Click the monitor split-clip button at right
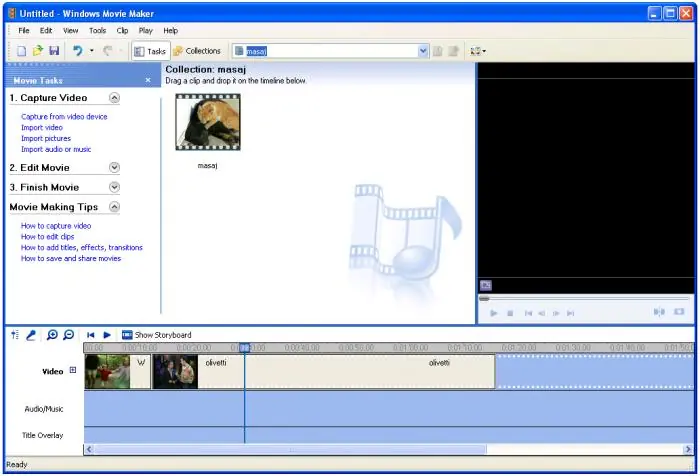The image size is (700, 476). 659,312
